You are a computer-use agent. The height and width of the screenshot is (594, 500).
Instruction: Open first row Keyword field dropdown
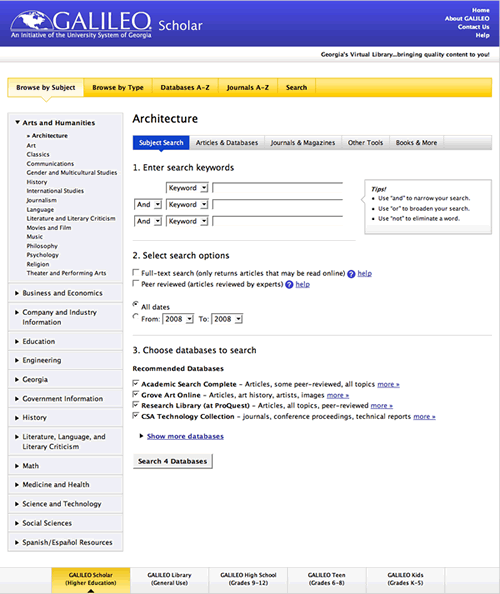(187, 188)
